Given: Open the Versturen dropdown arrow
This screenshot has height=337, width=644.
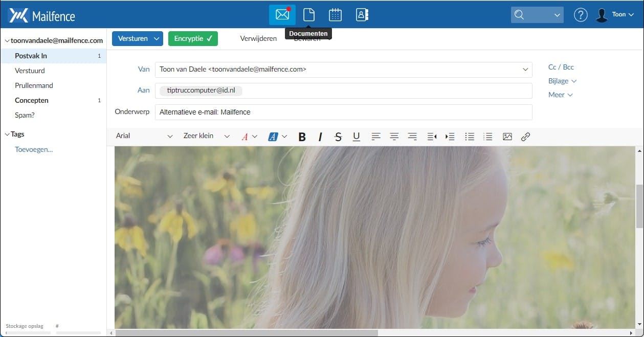Looking at the screenshot, I should click(157, 39).
